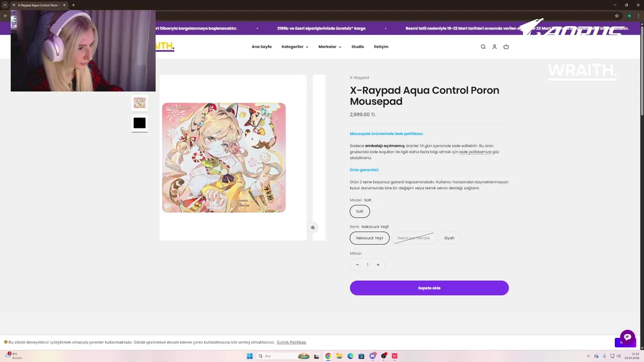The height and width of the screenshot is (362, 644).
Task: Select the Soft model option
Action: coord(360,212)
